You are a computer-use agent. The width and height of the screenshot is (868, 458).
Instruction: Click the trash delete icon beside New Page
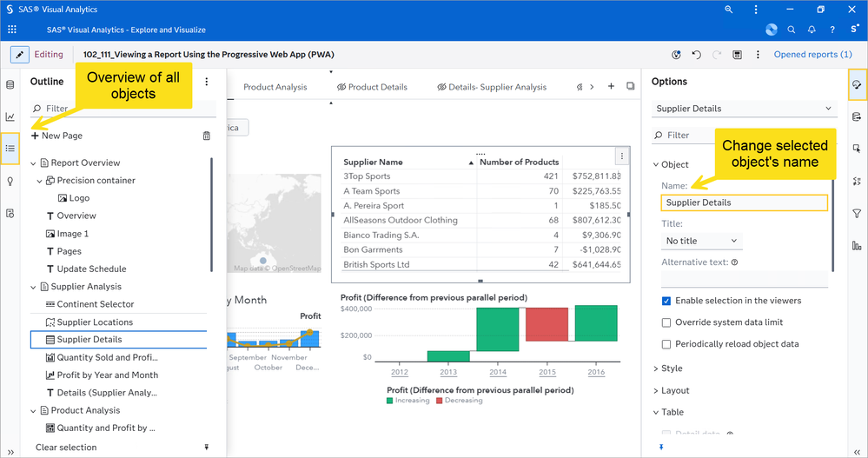pyautogui.click(x=207, y=136)
